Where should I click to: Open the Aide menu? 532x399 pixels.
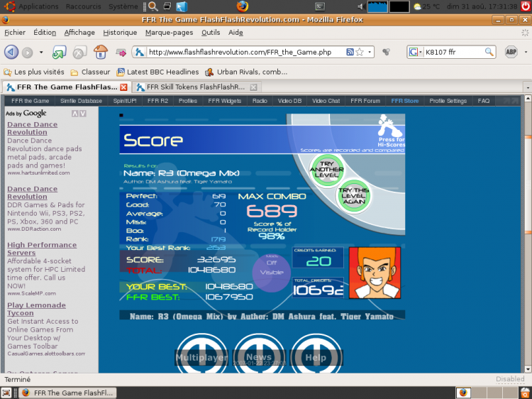(x=235, y=33)
